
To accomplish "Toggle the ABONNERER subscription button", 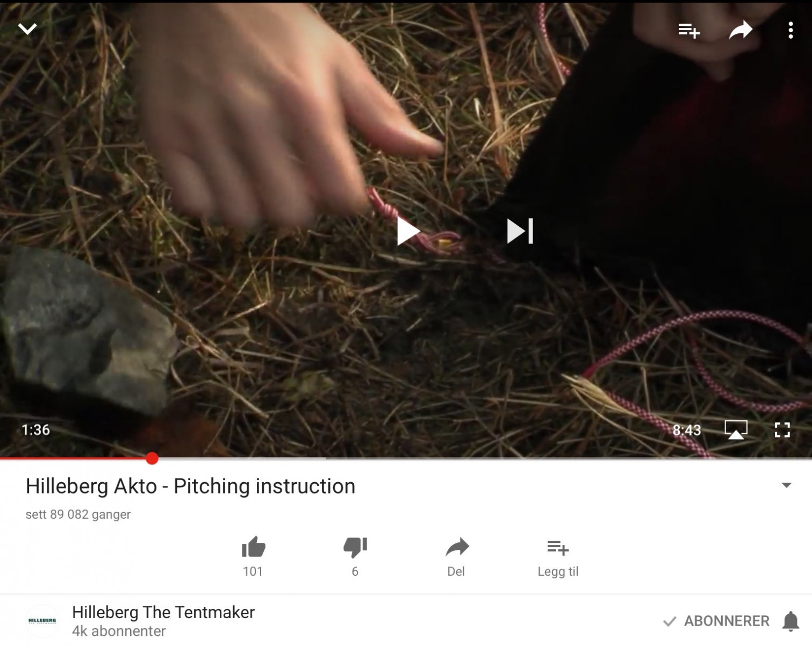I will pos(716,621).
